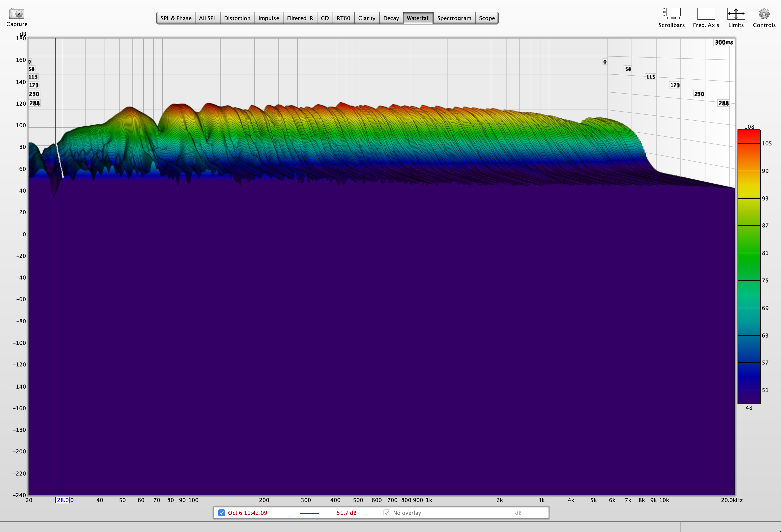Switch to the GD tab
Viewport: 781px width, 532px height.
tap(325, 18)
